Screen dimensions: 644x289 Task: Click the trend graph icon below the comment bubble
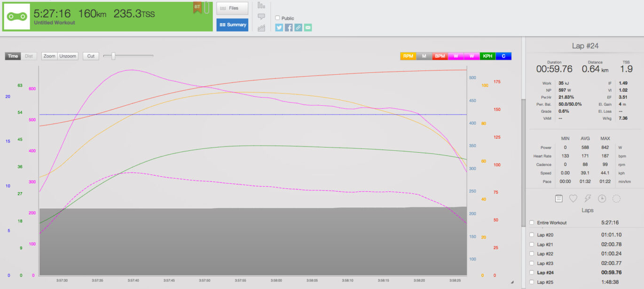(260, 27)
